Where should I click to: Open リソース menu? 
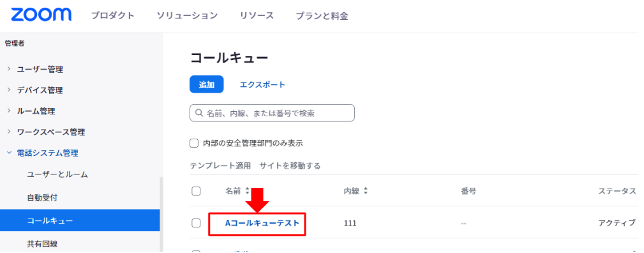pos(257,16)
